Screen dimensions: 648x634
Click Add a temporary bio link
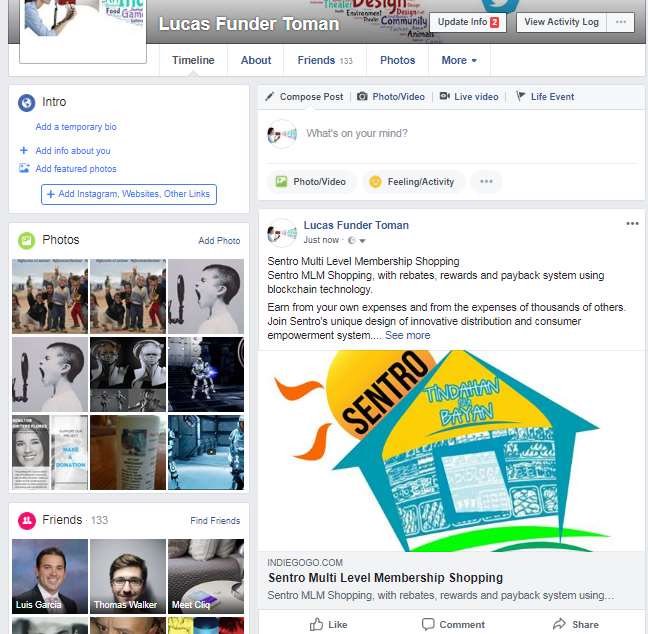[76, 127]
